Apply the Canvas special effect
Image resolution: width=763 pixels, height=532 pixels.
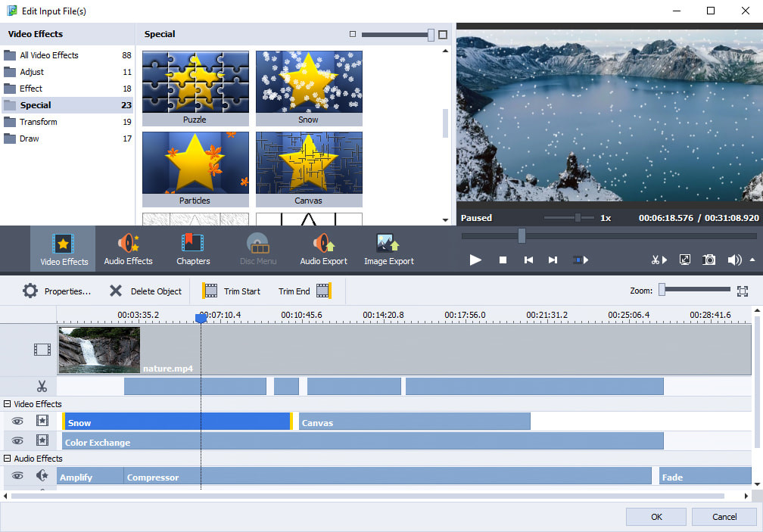tap(308, 163)
